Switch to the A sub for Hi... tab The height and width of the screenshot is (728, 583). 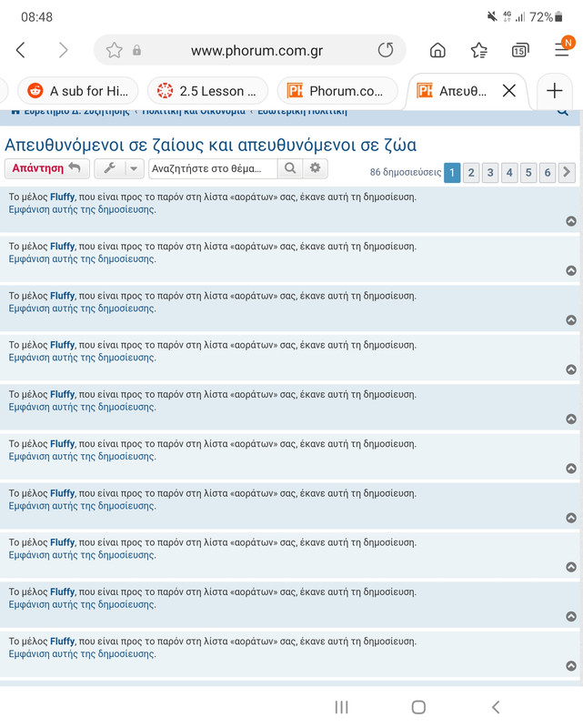point(78,90)
